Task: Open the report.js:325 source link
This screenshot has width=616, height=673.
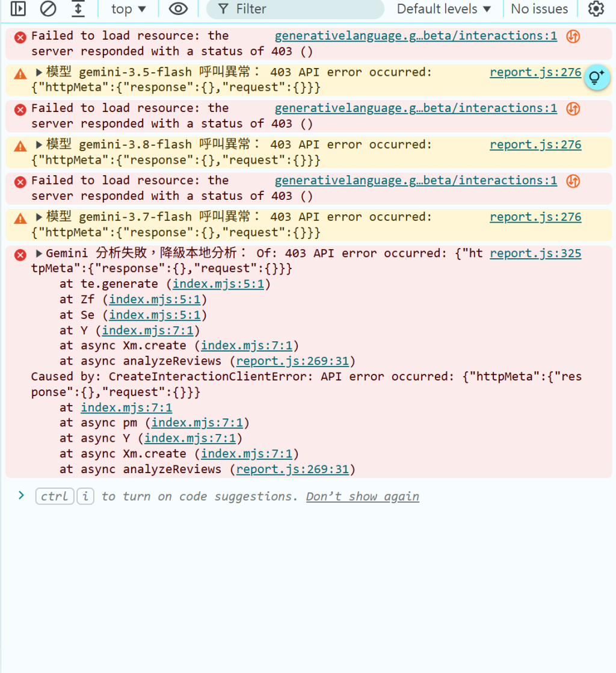Action: pos(535,253)
